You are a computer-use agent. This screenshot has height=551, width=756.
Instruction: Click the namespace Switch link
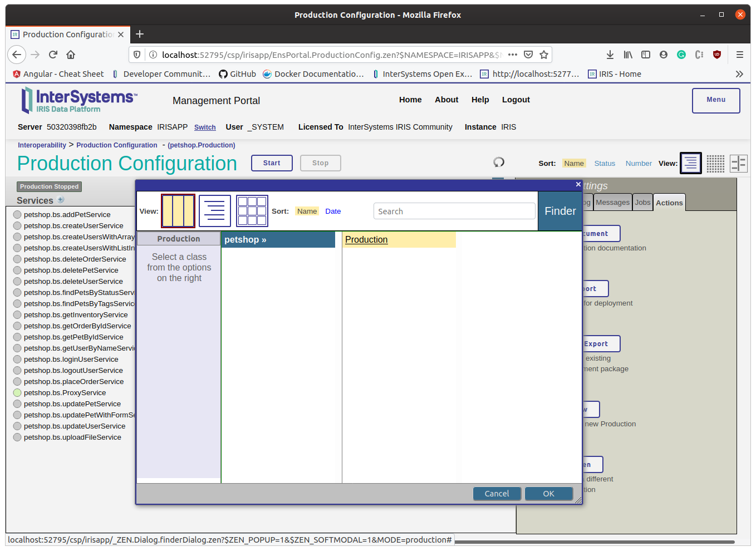[205, 127]
